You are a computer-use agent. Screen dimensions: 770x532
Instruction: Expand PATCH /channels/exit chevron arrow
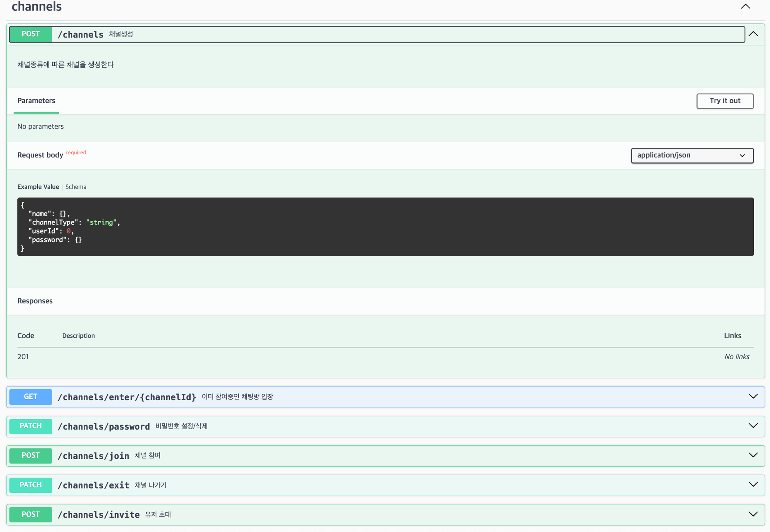point(753,484)
